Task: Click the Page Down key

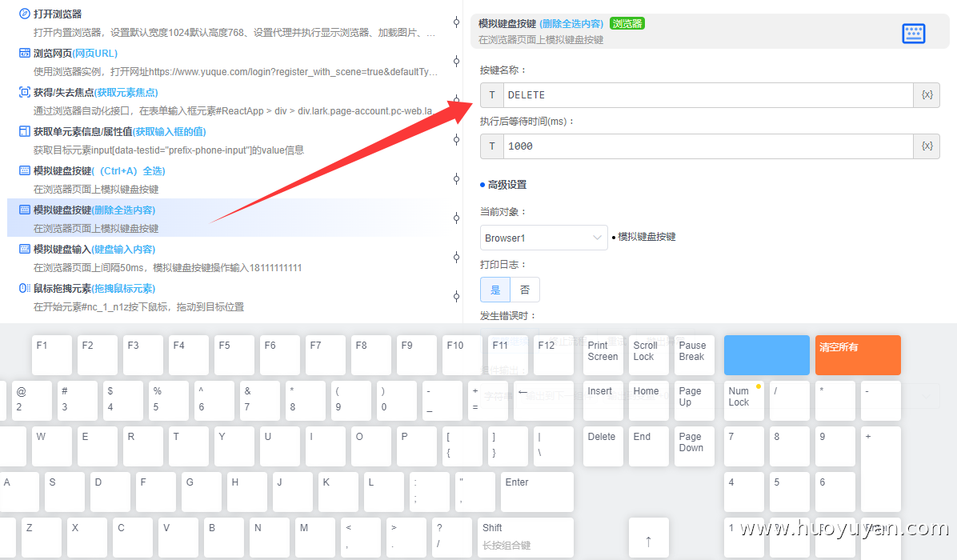Action: coord(695,446)
